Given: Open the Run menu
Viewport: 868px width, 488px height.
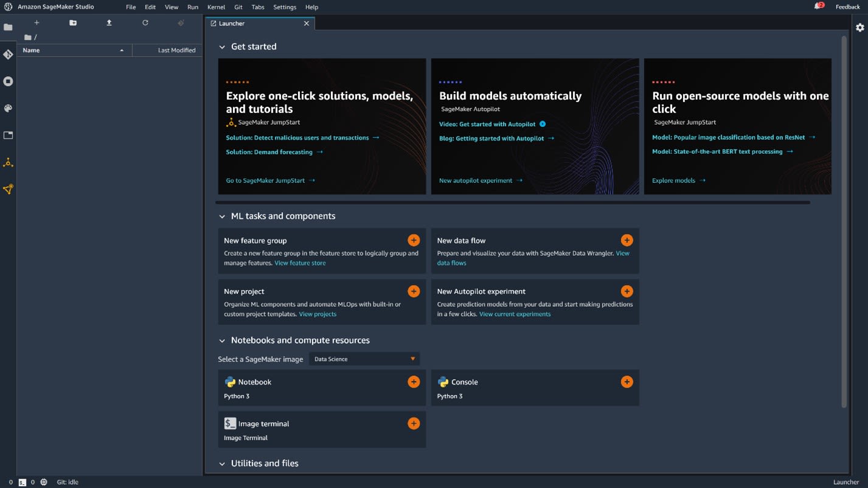Looking at the screenshot, I should point(193,7).
